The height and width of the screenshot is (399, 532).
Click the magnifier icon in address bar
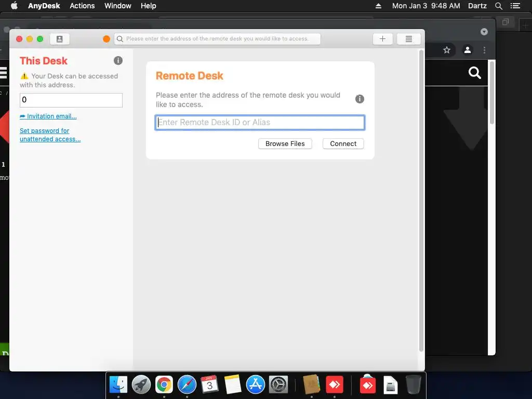point(120,39)
